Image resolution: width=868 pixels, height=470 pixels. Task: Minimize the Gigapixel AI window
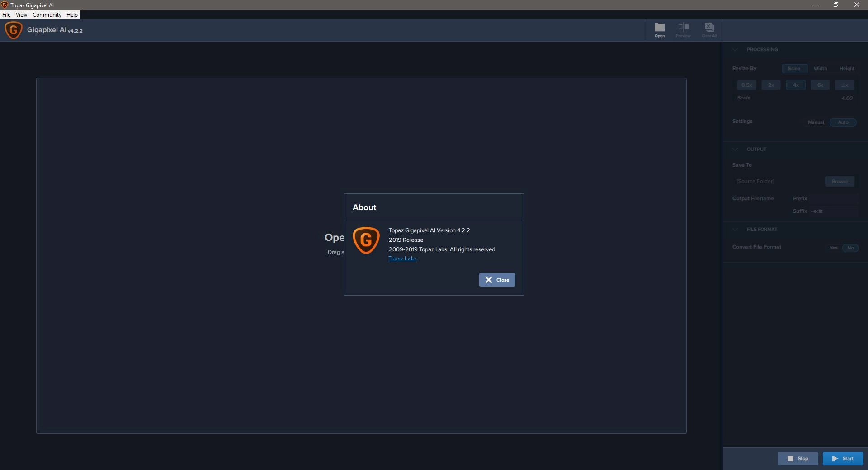(816, 5)
